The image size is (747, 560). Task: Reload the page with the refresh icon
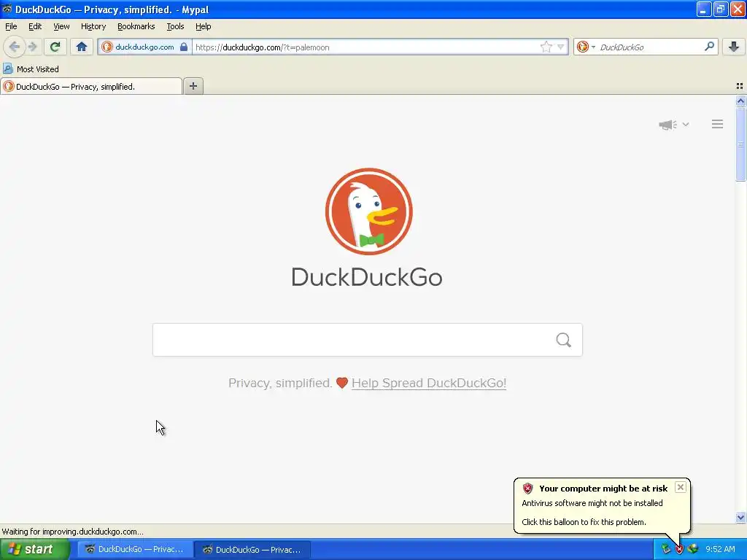tap(55, 47)
